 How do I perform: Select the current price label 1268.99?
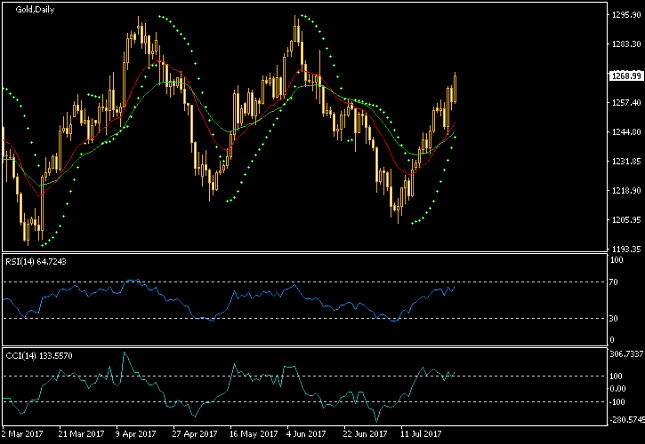tap(626, 76)
